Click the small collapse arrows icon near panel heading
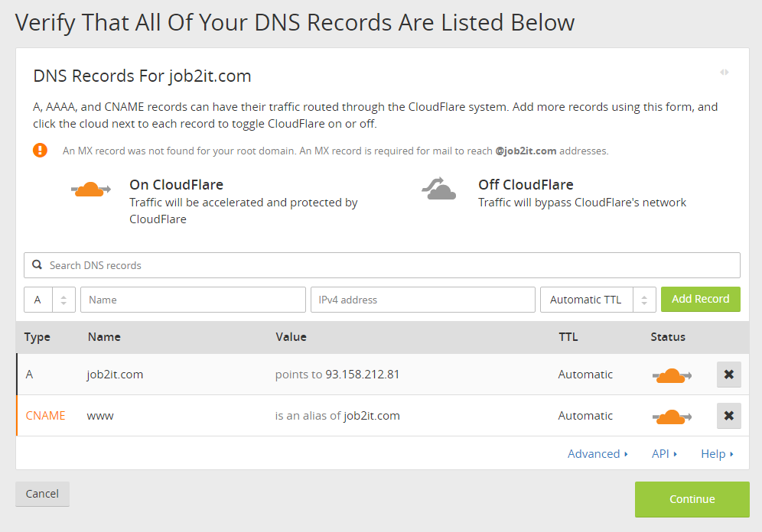Image resolution: width=762 pixels, height=532 pixels. coord(724,72)
